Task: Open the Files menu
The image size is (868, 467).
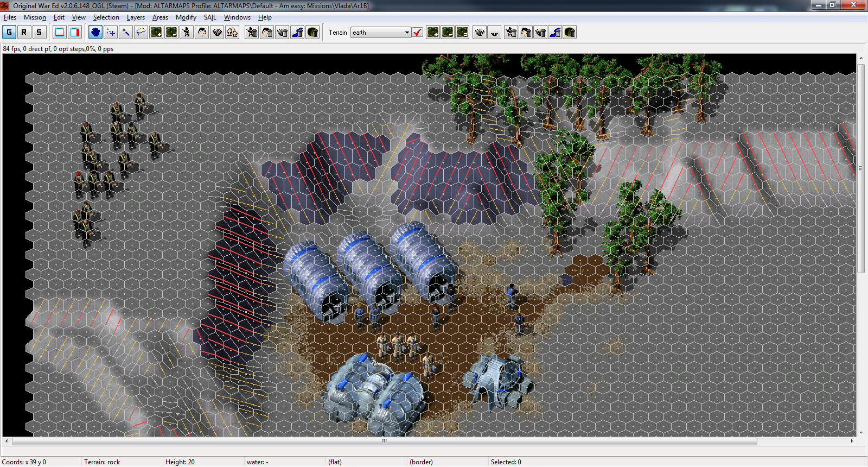Action: pyautogui.click(x=10, y=17)
